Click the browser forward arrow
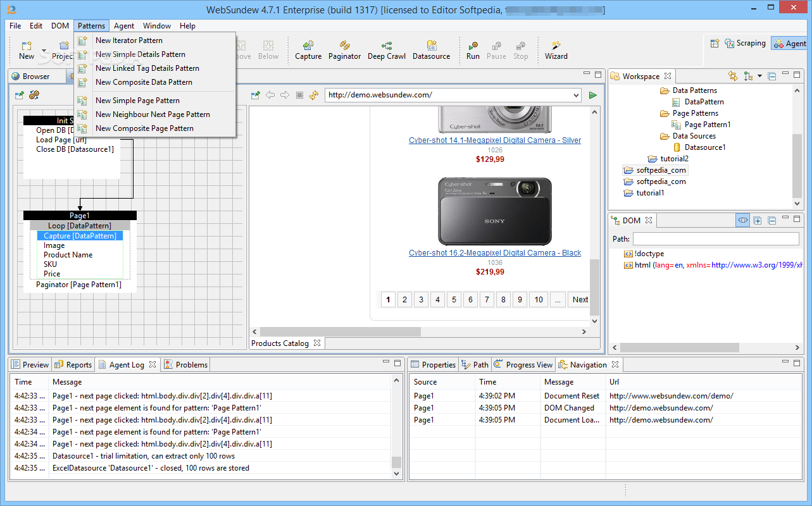 [285, 96]
